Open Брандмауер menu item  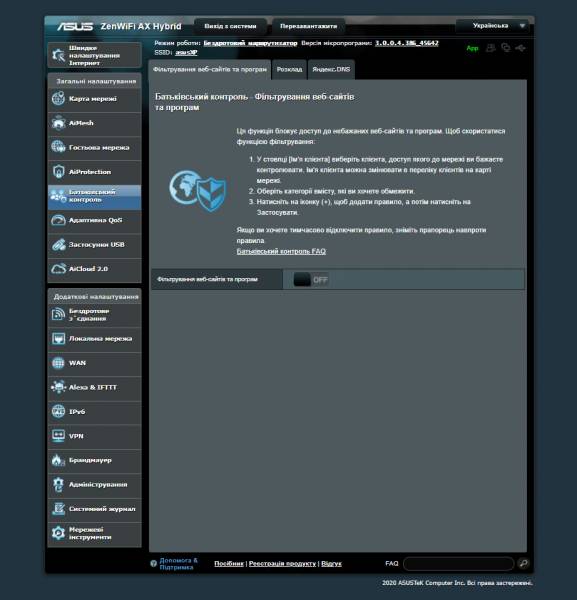[95, 460]
